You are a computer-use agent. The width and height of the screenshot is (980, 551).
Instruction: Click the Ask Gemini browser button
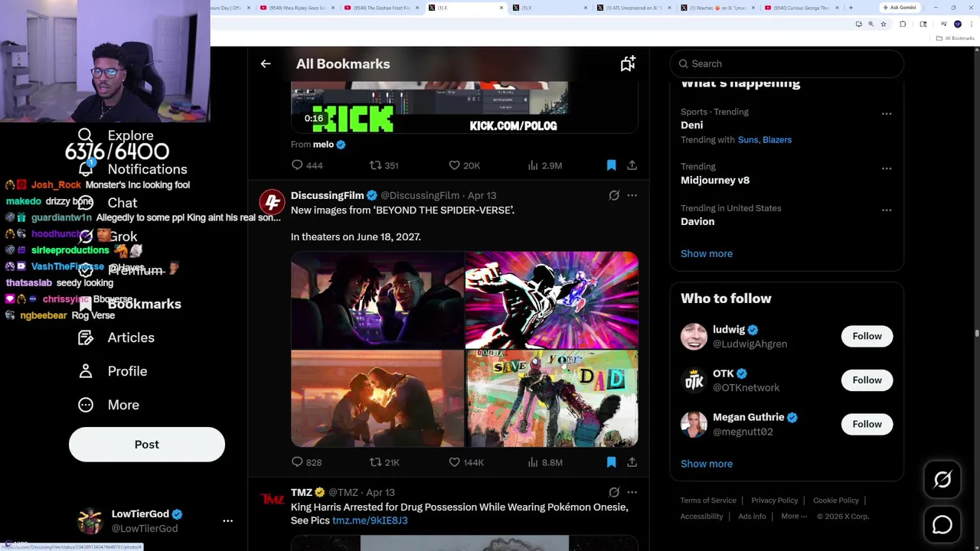899,8
